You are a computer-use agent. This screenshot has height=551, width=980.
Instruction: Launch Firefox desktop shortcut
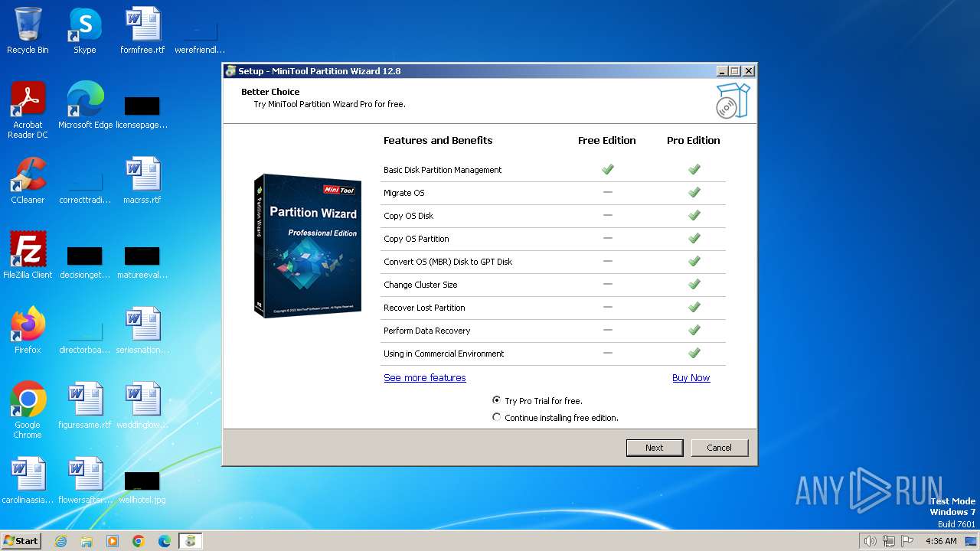click(x=28, y=331)
